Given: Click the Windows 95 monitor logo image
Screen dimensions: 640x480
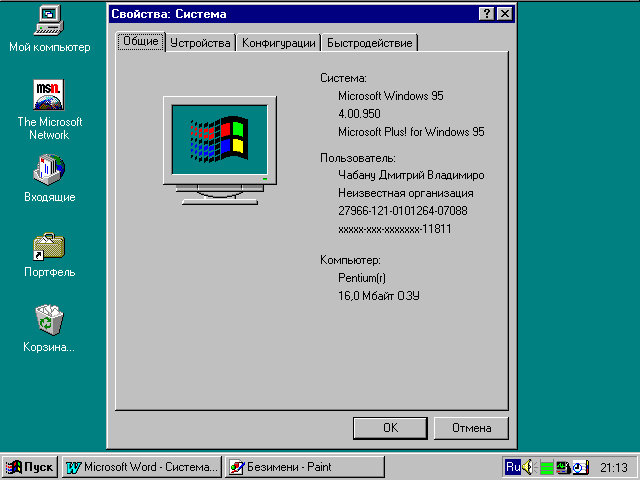Looking at the screenshot, I should click(x=220, y=151).
